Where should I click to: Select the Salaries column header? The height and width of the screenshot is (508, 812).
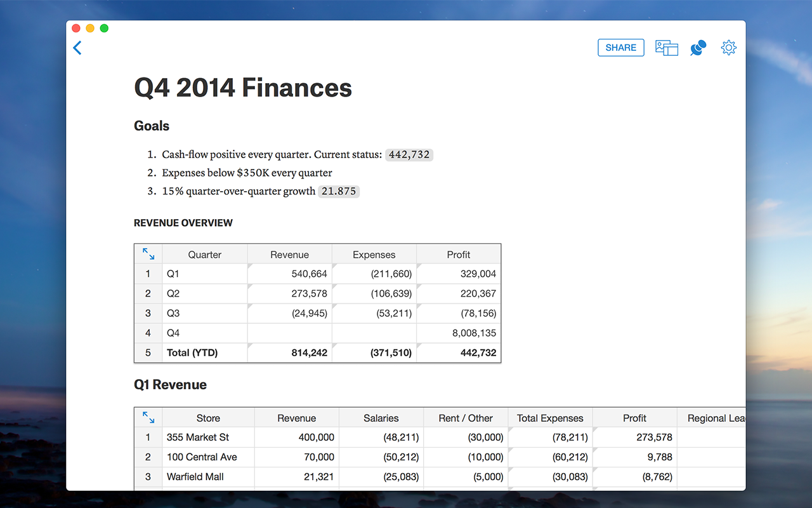click(381, 418)
